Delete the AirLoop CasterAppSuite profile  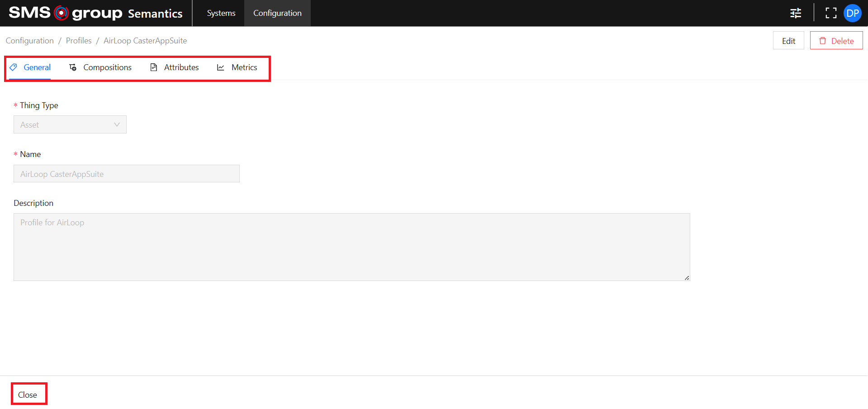(x=836, y=41)
